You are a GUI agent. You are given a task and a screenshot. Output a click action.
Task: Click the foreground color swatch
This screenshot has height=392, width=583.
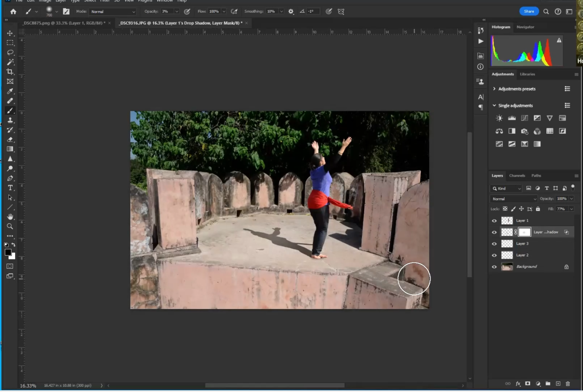(x=8, y=252)
